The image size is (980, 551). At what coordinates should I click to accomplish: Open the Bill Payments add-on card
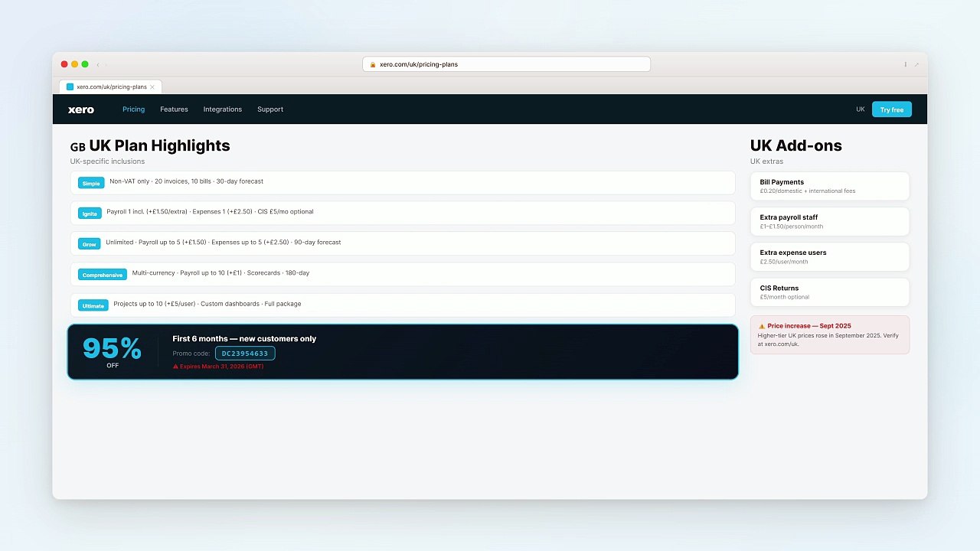click(830, 186)
